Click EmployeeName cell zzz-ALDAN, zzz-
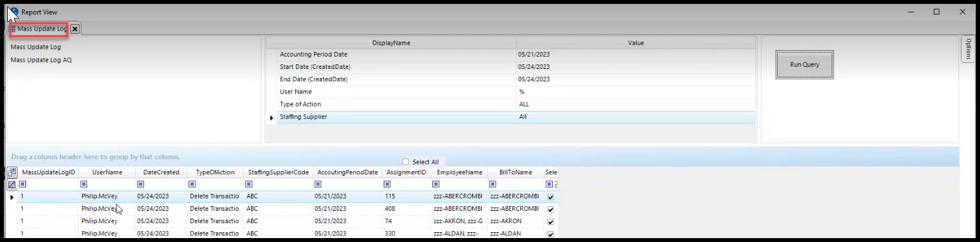The image size is (980, 242). 460,234
